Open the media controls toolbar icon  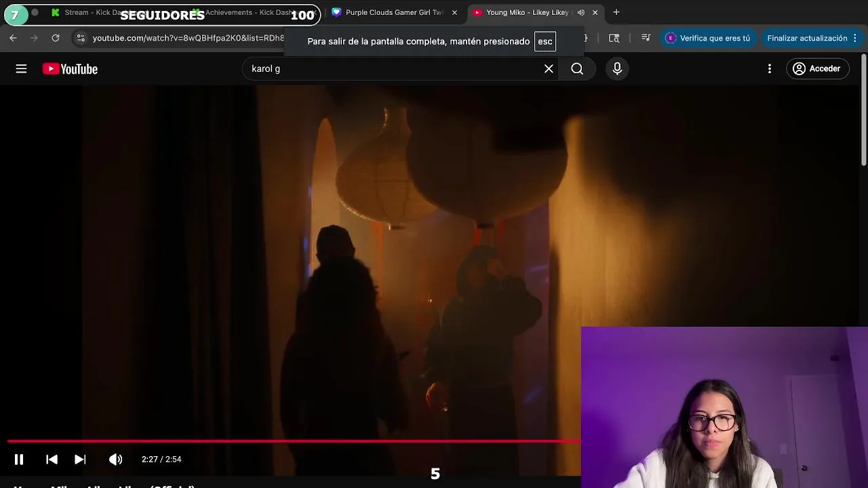(646, 38)
